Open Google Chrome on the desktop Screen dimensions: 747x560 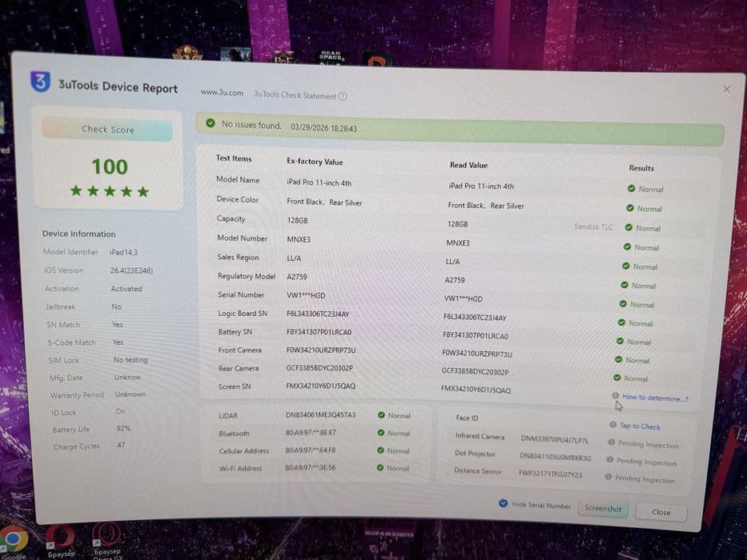(x=14, y=542)
